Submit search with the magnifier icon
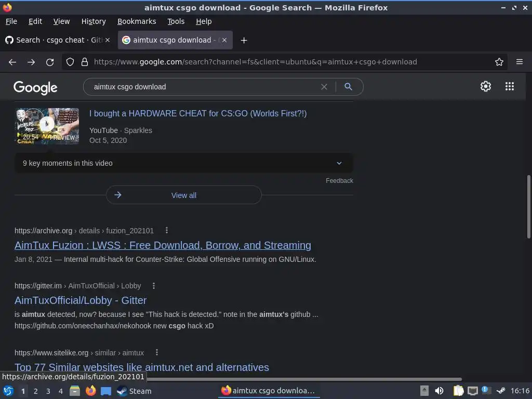This screenshot has width=532, height=399. pyautogui.click(x=348, y=87)
